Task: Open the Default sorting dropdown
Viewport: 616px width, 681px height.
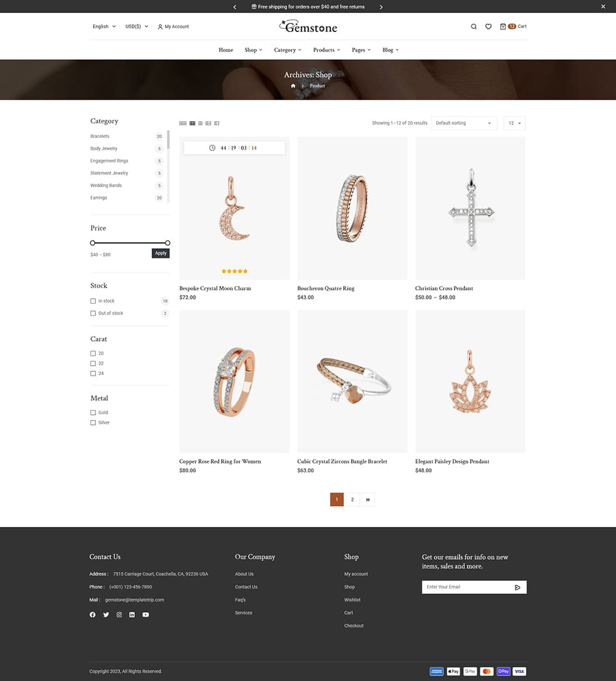Action: (464, 123)
